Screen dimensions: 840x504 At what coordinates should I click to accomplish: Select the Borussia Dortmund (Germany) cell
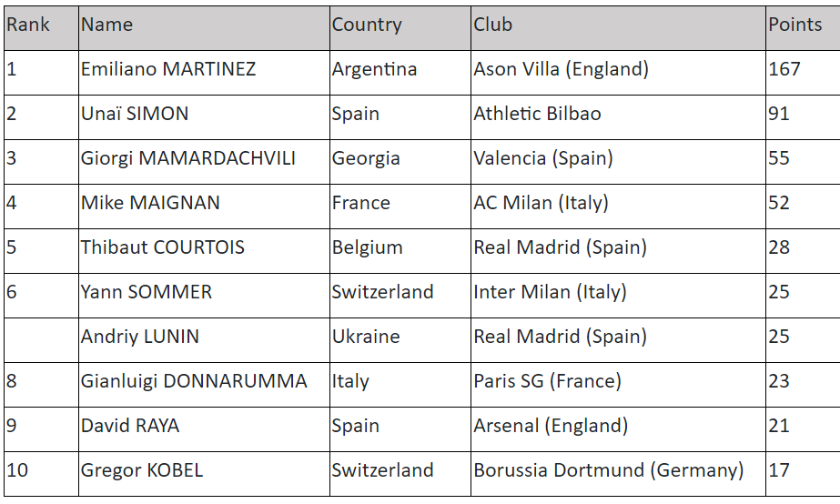point(608,471)
